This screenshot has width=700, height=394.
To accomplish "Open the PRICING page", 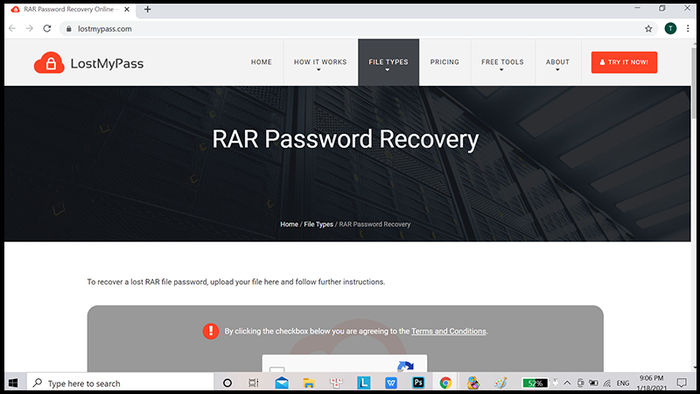I will (445, 62).
